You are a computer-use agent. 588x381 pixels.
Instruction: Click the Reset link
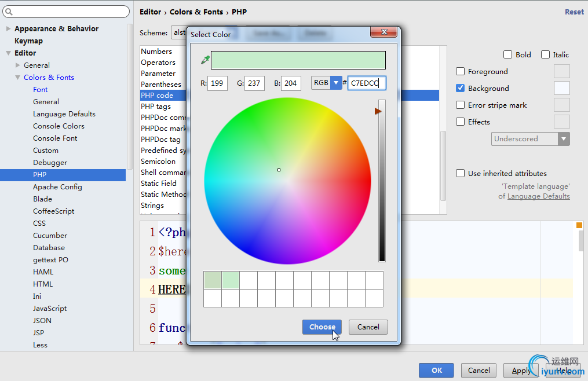[574, 12]
